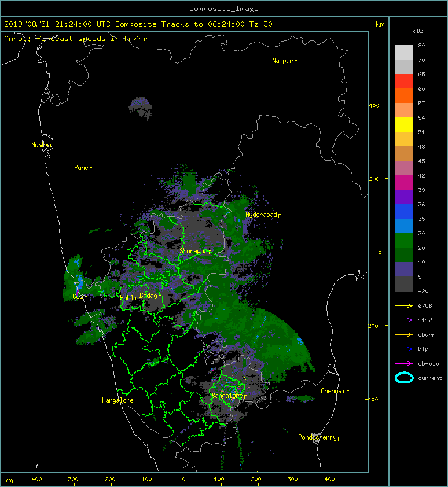Select the light gray 80 dBZ swatch
Viewport: 448px width, 487px height.
[404, 52]
